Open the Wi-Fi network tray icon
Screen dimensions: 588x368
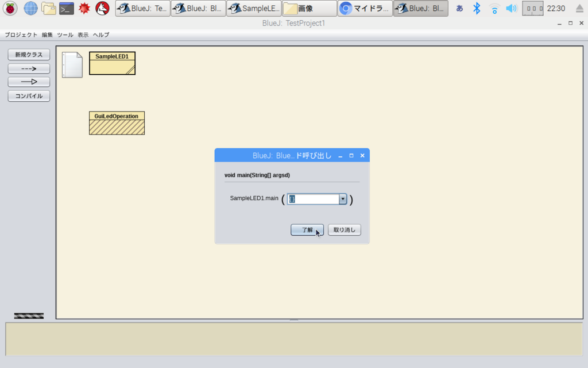click(x=494, y=9)
